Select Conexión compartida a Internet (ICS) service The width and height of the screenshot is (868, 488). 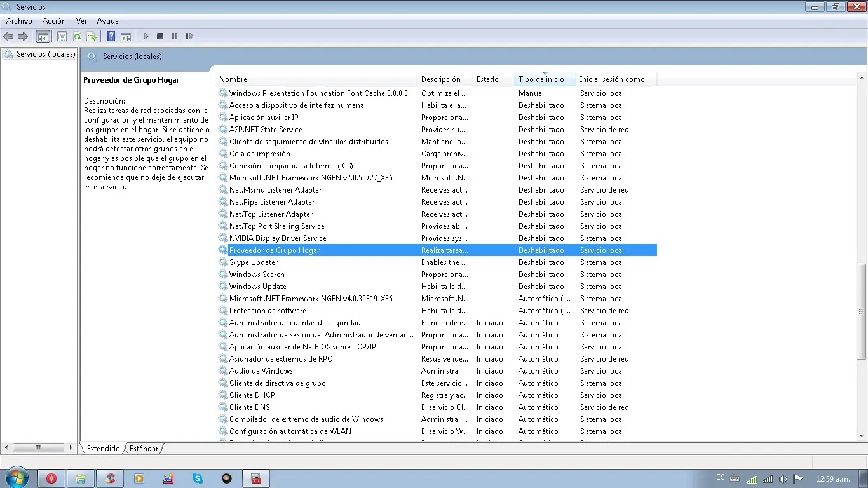[x=437, y=166]
